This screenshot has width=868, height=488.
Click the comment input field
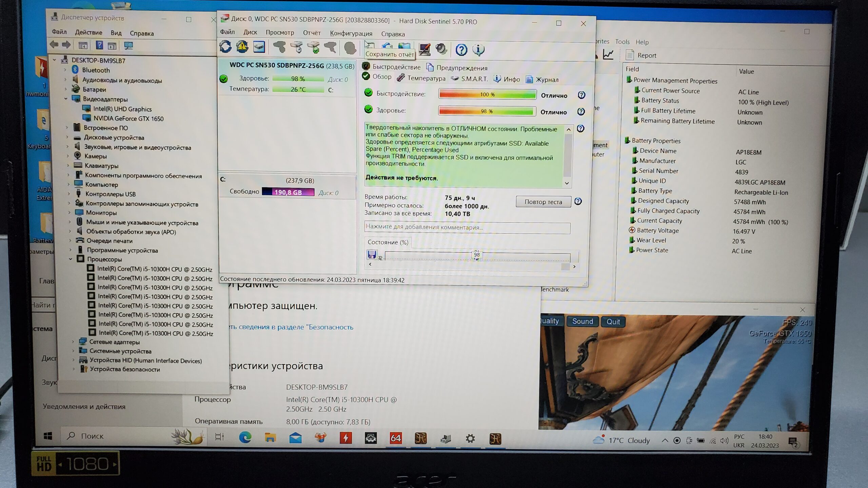tap(467, 227)
